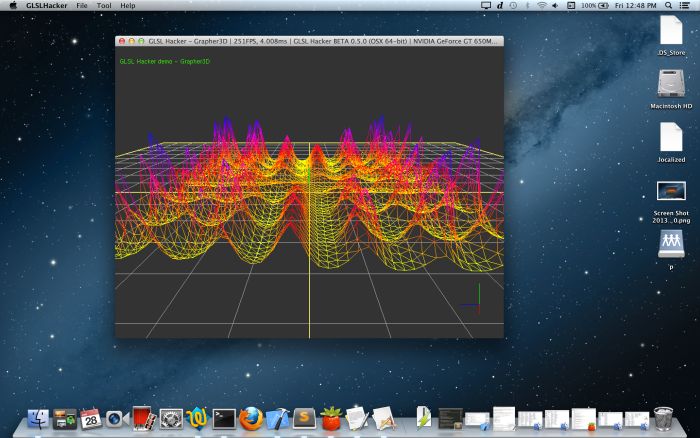This screenshot has width=700, height=438.
Task: Open the Time Machine status menu
Action: tap(513, 5)
